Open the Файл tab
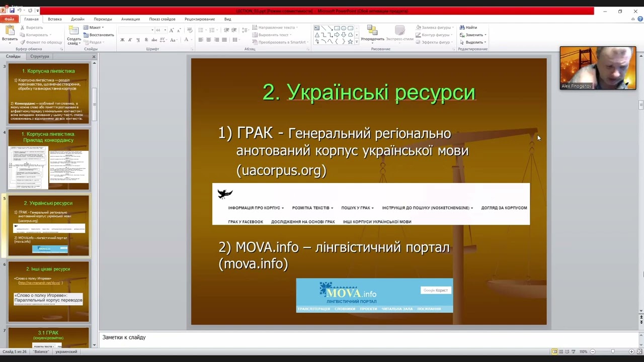The width and height of the screenshot is (644, 362). coord(9,19)
